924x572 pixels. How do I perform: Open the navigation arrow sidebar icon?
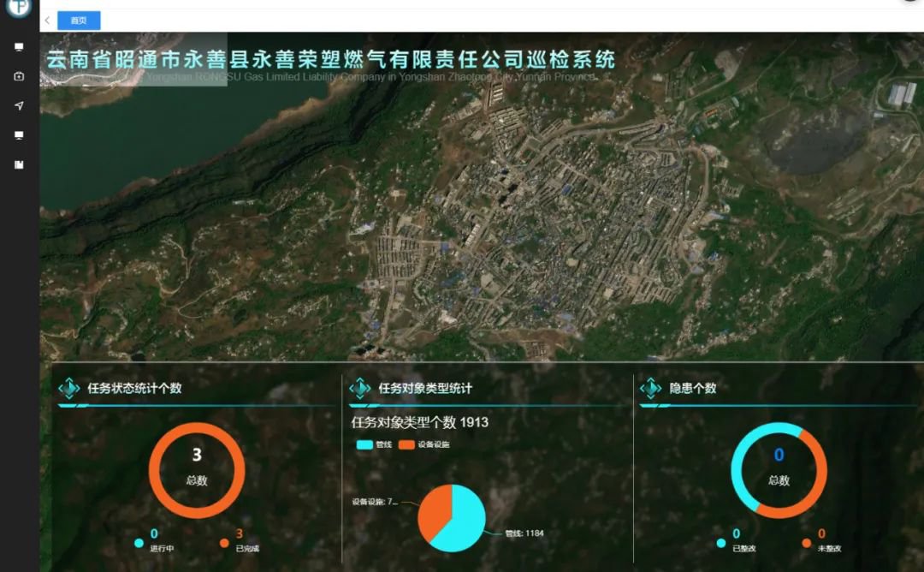click(x=19, y=106)
